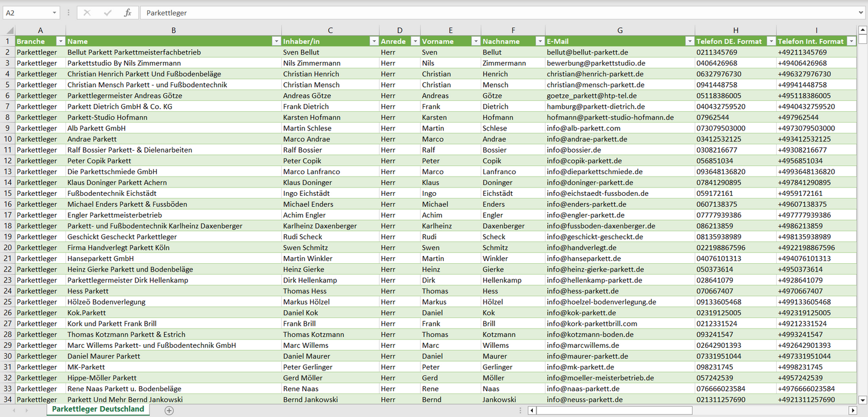Click the Cancel X icon in formula bar
The width and height of the screenshot is (868, 417).
click(x=87, y=13)
